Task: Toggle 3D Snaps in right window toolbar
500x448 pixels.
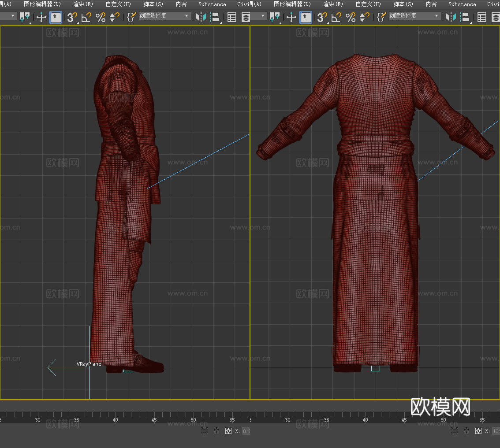Action: pyautogui.click(x=322, y=17)
